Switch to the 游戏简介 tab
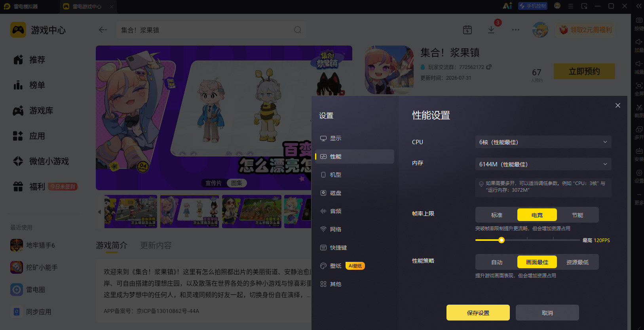The image size is (644, 330). point(112,246)
